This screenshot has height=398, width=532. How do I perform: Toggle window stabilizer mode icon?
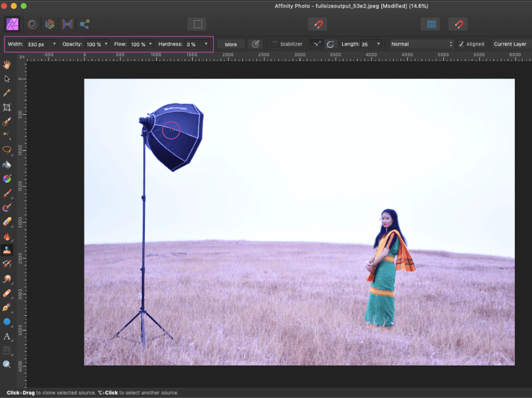(x=330, y=44)
